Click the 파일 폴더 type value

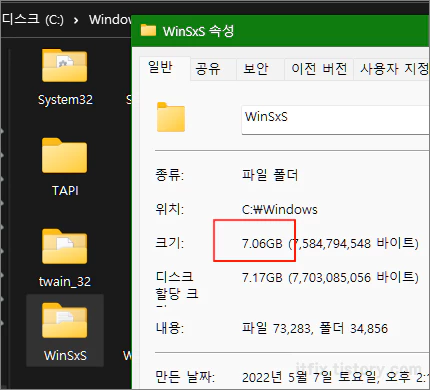270,175
